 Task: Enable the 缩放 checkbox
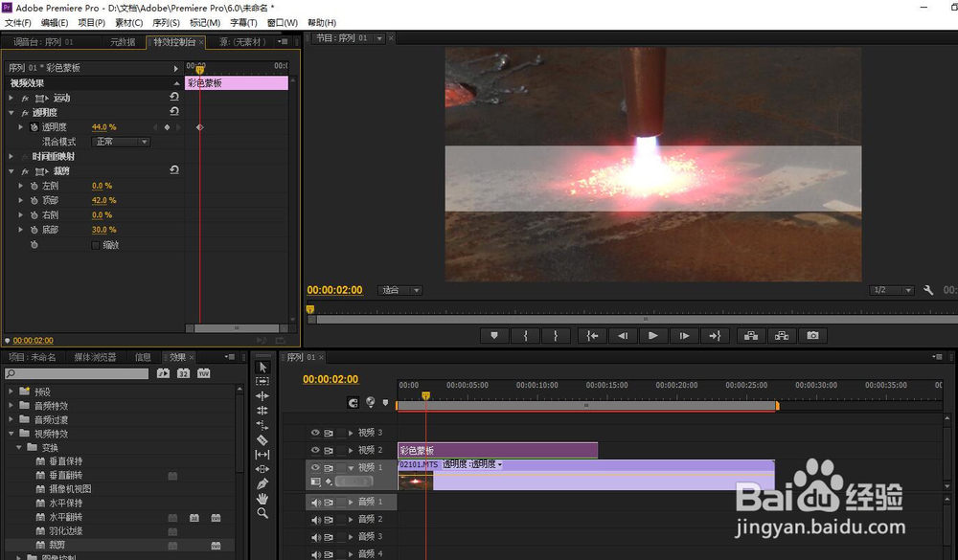click(95, 245)
